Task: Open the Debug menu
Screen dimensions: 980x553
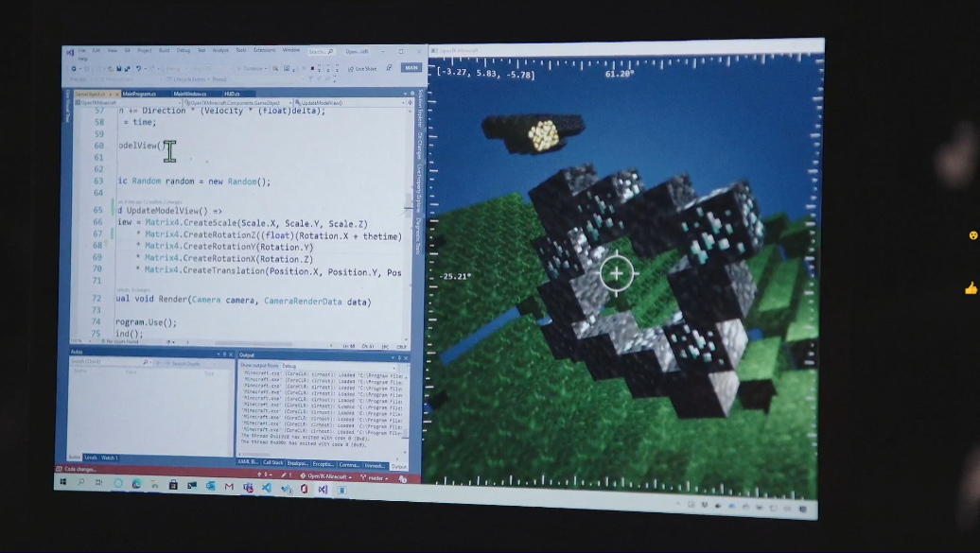Action: click(184, 51)
